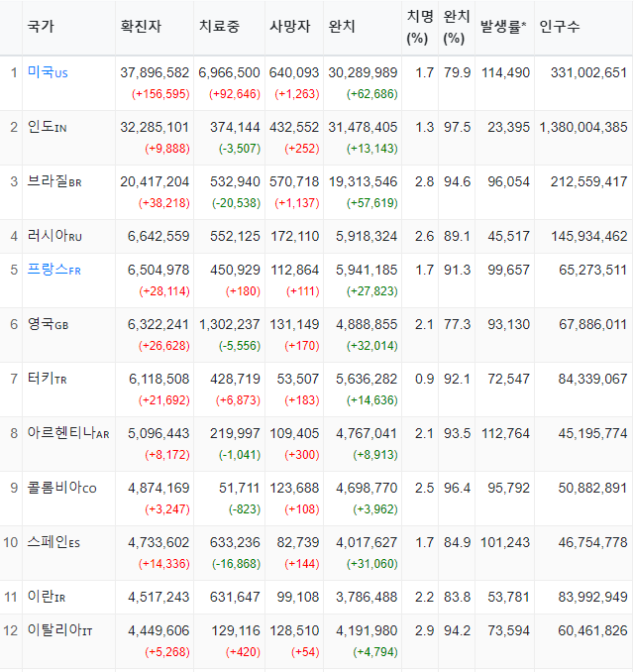Click UK active cases 1,302,237
Image resolution: width=634 pixels, height=672 pixels.
230,324
